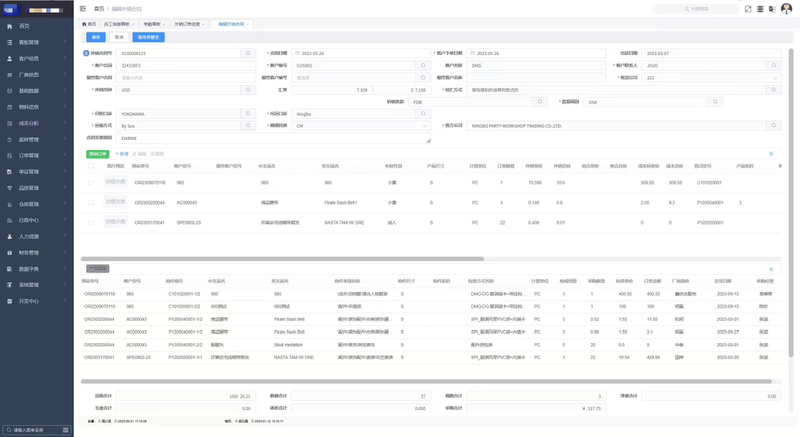Click the search icon beside SC00000123 field
The width and height of the screenshot is (800, 437).
pos(248,53)
